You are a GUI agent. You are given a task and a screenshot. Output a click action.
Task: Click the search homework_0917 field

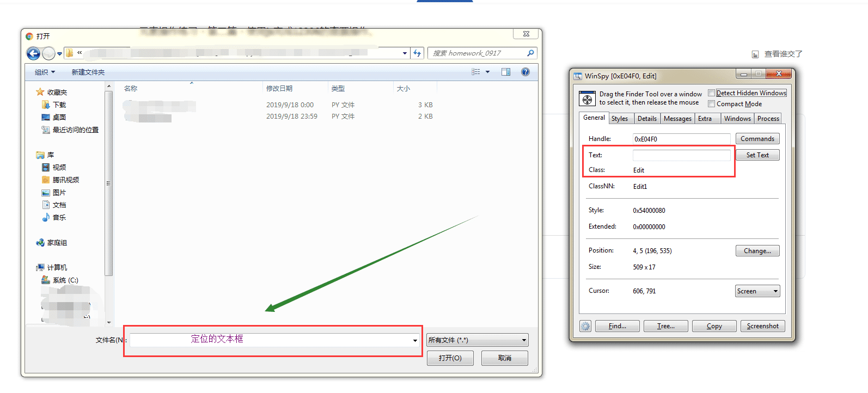pyautogui.click(x=482, y=53)
